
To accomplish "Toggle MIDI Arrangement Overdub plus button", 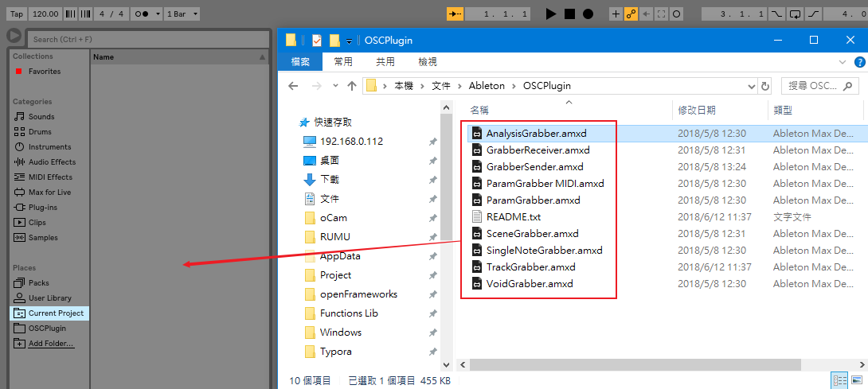I will 616,14.
